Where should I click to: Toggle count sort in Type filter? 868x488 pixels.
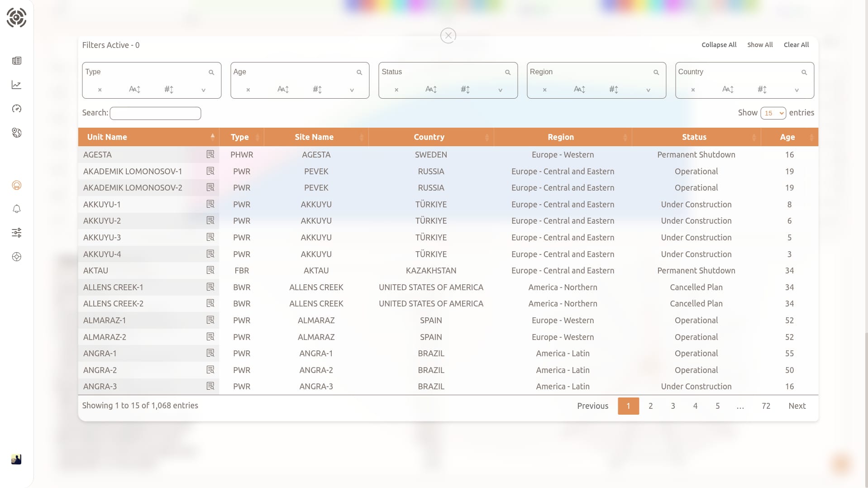click(x=169, y=90)
